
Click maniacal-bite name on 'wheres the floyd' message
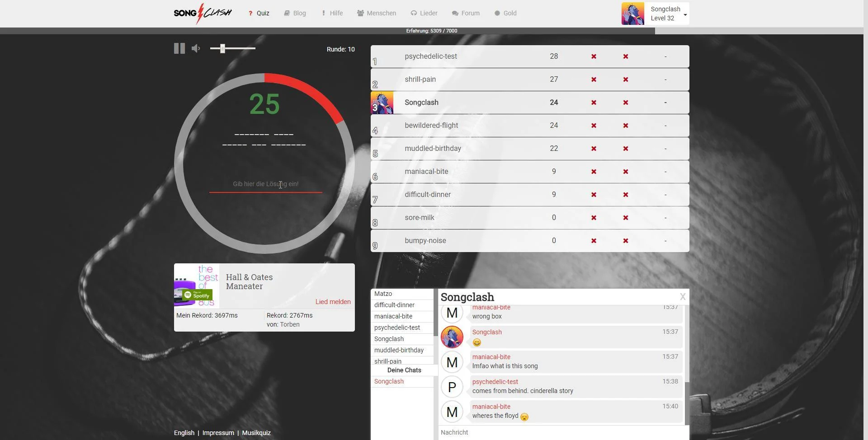pos(491,407)
